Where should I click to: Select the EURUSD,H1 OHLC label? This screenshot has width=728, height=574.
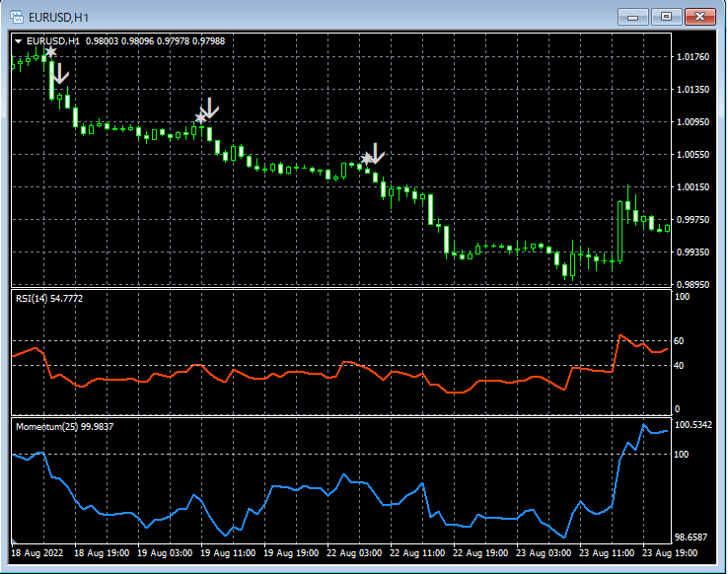(125, 41)
